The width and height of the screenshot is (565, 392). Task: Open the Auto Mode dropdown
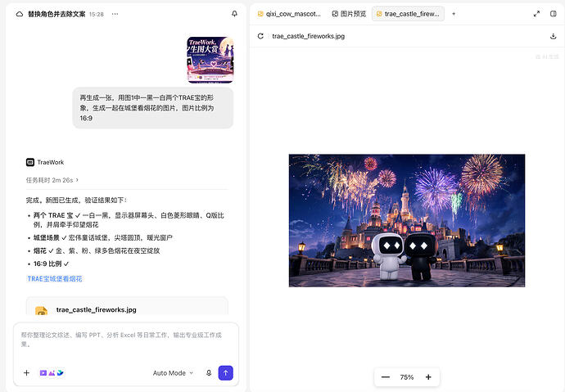coord(173,373)
